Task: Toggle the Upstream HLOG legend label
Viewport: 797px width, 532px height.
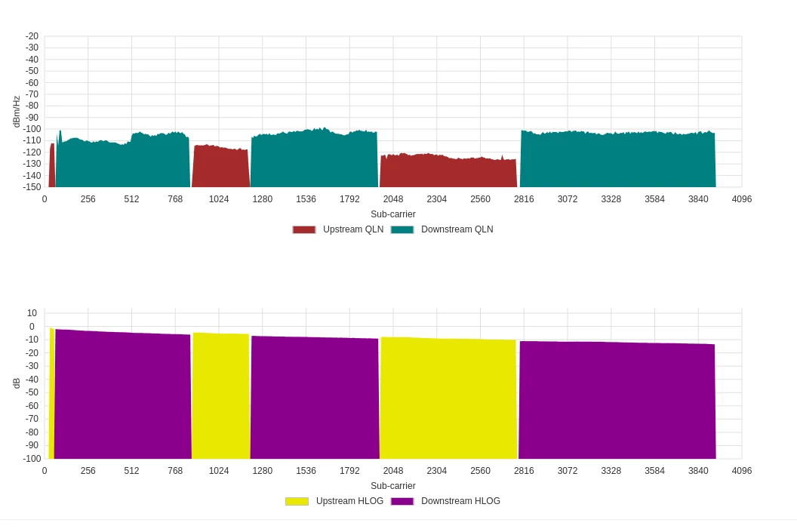Action: coord(349,501)
